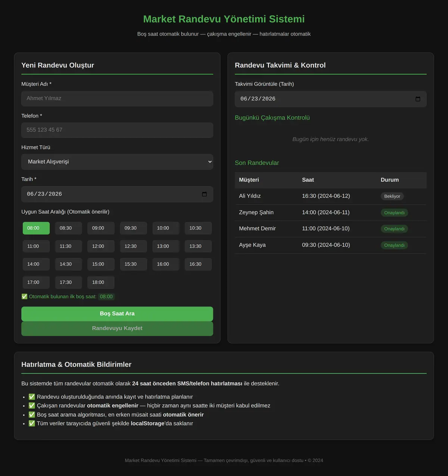Select the 08:30 time slot
Viewport: 448px width, 476px height.
pos(69,228)
